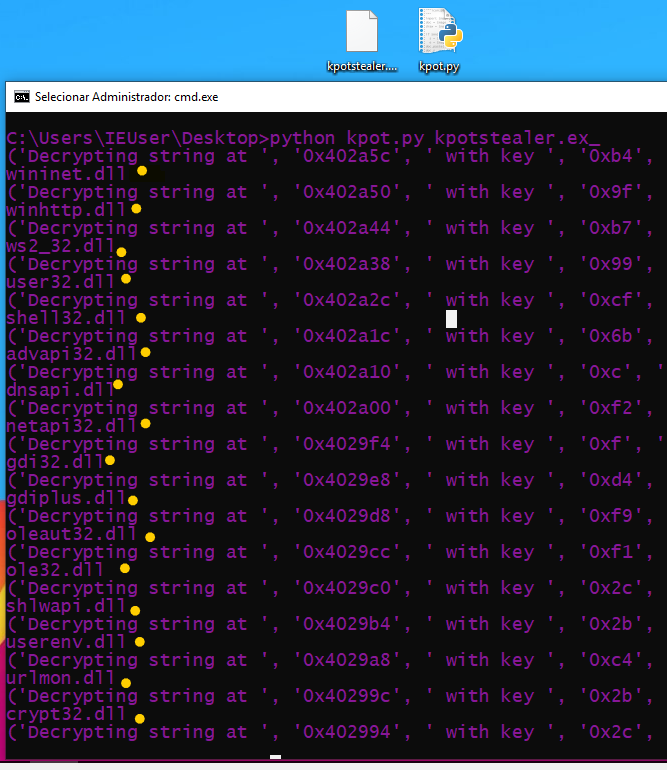Click the address '0x402a44' in the output
Viewport: 667px width, 770px height.
[347, 228]
